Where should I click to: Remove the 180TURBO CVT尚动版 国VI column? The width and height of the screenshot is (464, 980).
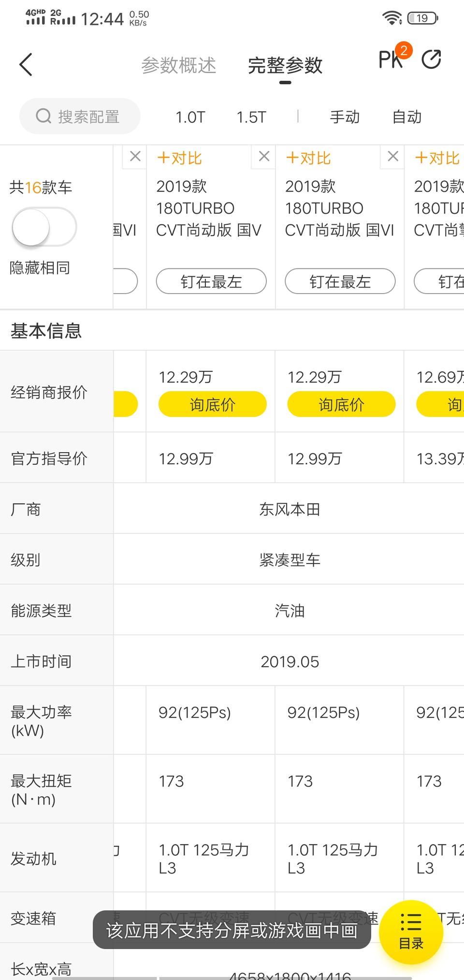(x=393, y=156)
